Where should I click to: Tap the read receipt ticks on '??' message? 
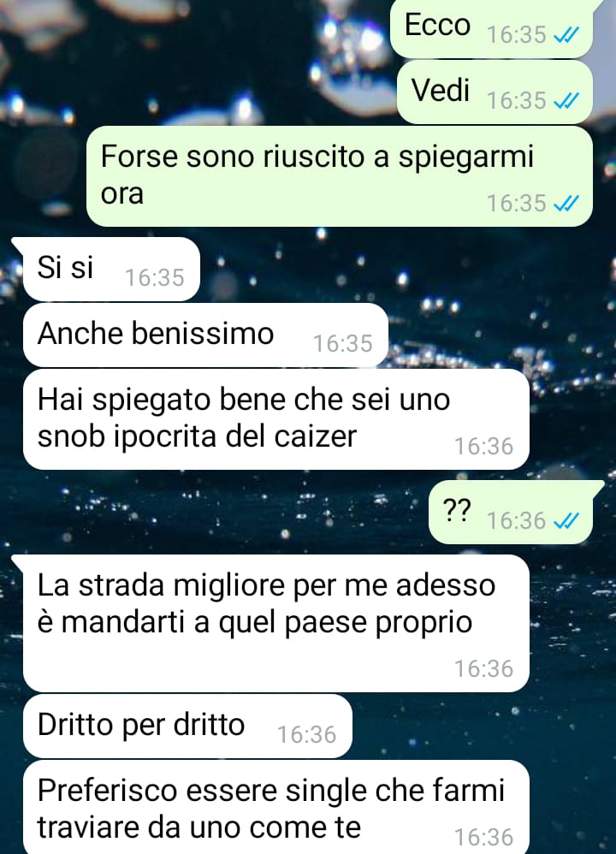[x=566, y=521]
